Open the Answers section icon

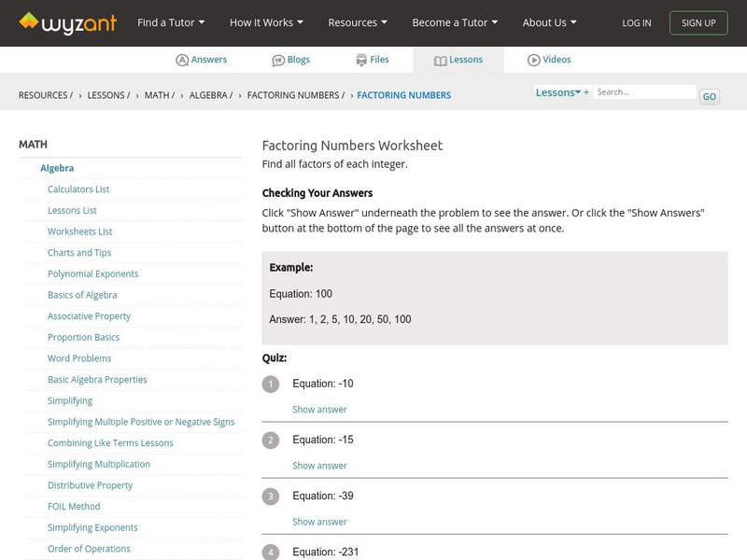[x=182, y=60]
